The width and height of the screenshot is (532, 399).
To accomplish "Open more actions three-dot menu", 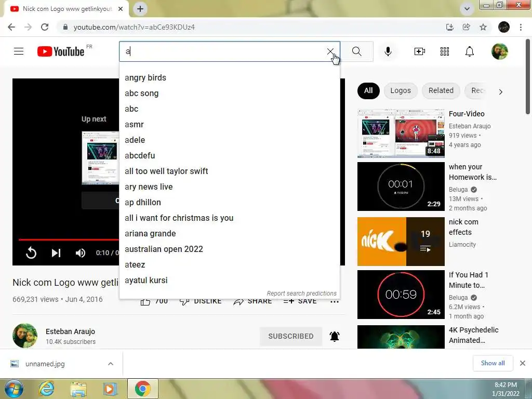I will coord(335,302).
